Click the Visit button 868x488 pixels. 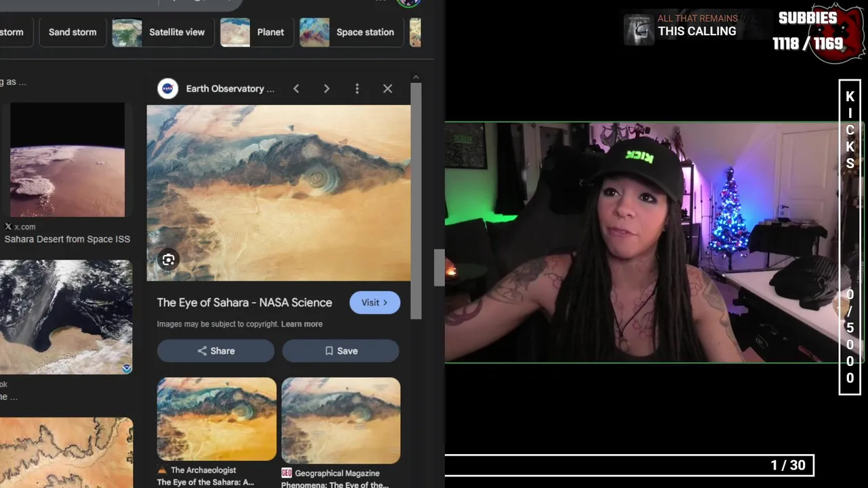coord(375,302)
